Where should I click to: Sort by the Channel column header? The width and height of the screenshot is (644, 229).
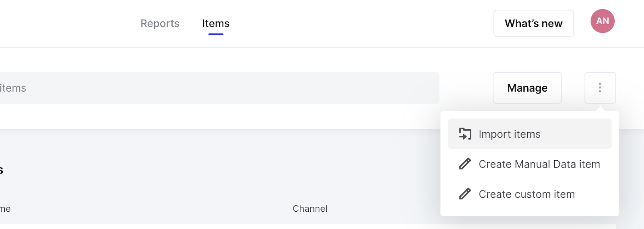pyautogui.click(x=310, y=209)
